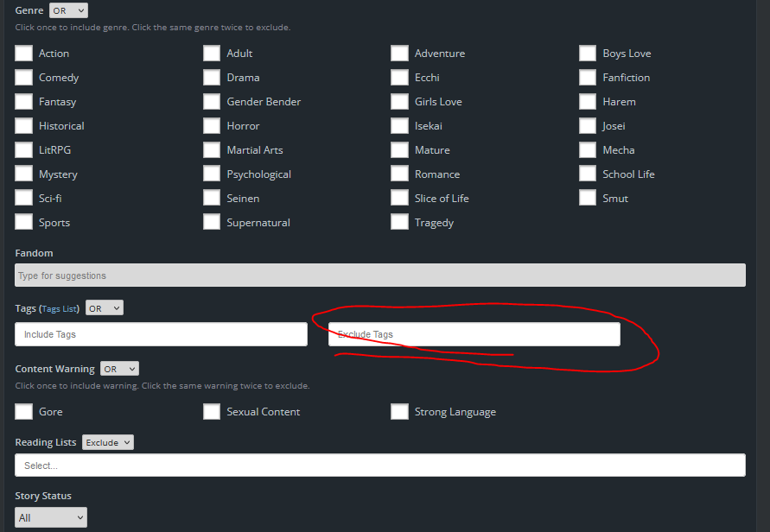This screenshot has width=770, height=532.
Task: Open the Reading Lists Exclude dropdown
Action: point(108,442)
